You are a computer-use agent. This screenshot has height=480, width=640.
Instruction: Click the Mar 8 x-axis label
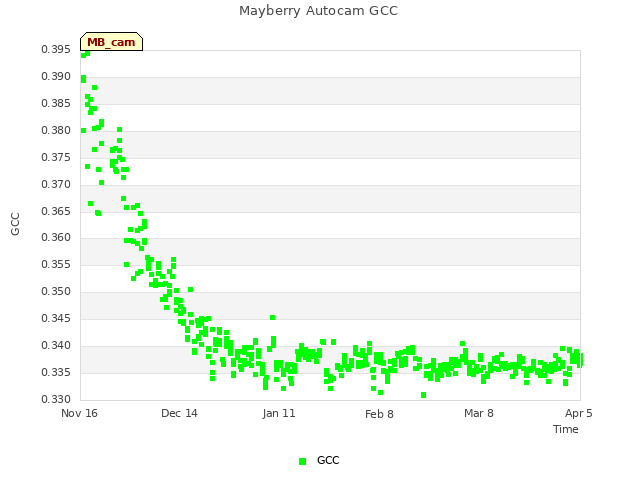click(479, 413)
